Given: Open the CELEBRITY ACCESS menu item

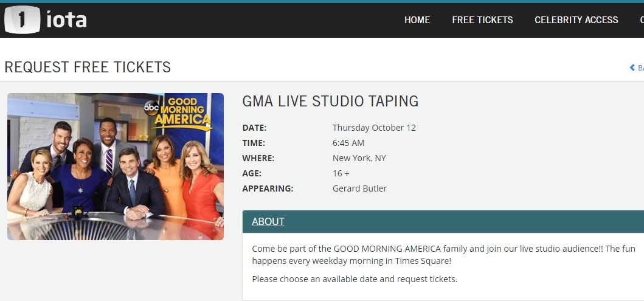Looking at the screenshot, I should (576, 20).
